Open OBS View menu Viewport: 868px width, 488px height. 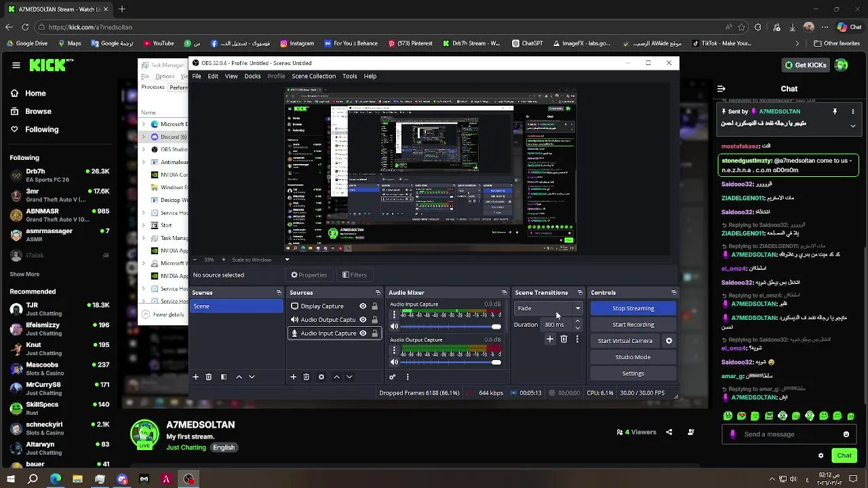(x=231, y=76)
